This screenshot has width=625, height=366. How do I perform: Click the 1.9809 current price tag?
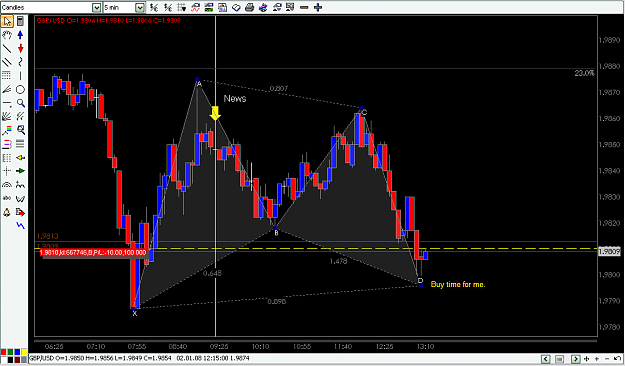click(610, 252)
